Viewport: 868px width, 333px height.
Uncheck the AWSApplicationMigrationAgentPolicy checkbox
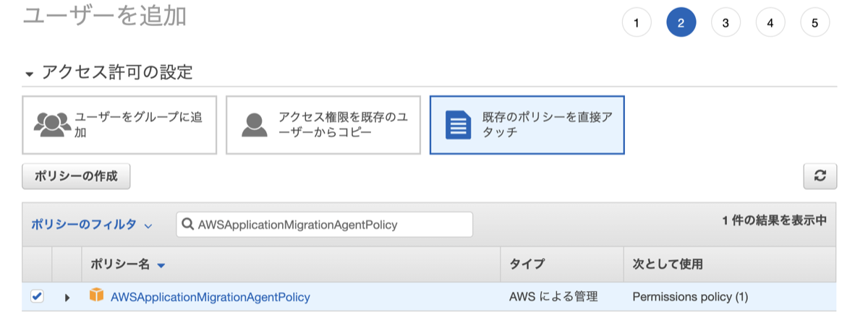point(37,296)
